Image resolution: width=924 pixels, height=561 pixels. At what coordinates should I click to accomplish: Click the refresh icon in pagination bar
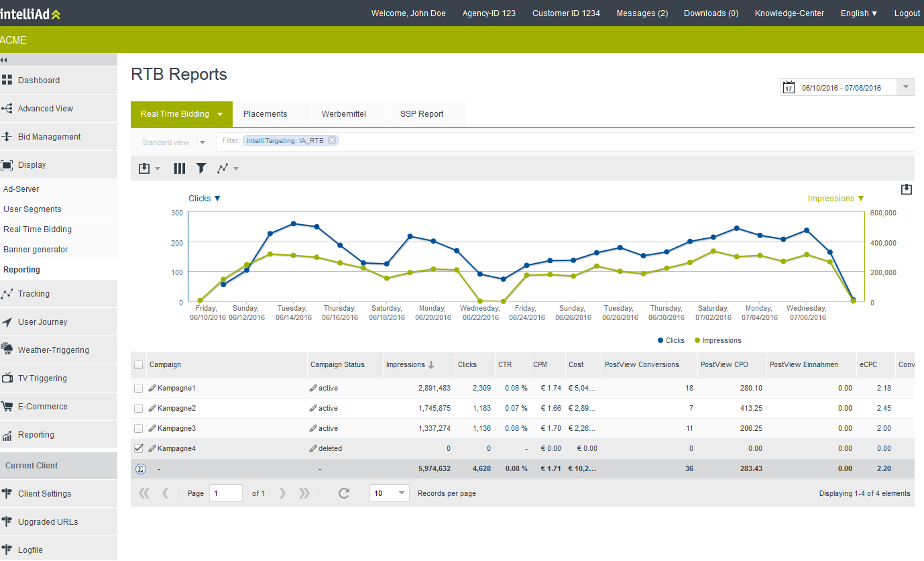pyautogui.click(x=344, y=493)
